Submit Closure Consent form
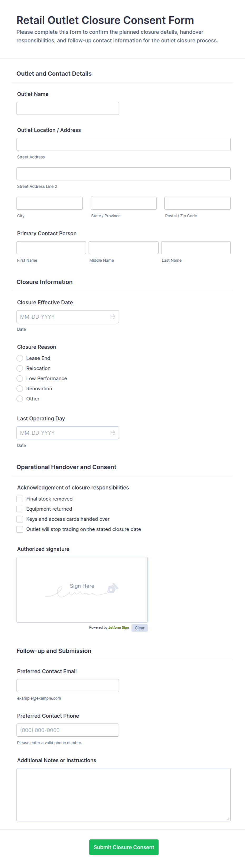This screenshot has height=868, width=245. [x=124, y=847]
